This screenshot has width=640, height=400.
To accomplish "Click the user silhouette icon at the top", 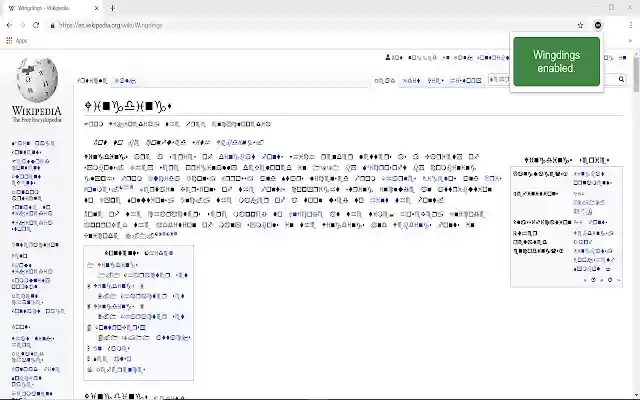I will [x=388, y=58].
